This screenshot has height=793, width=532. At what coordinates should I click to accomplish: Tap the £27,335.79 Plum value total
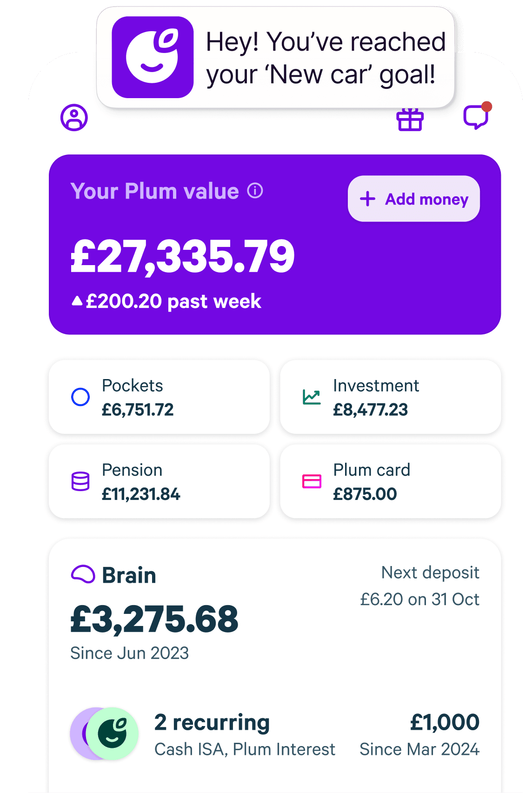pos(182,256)
